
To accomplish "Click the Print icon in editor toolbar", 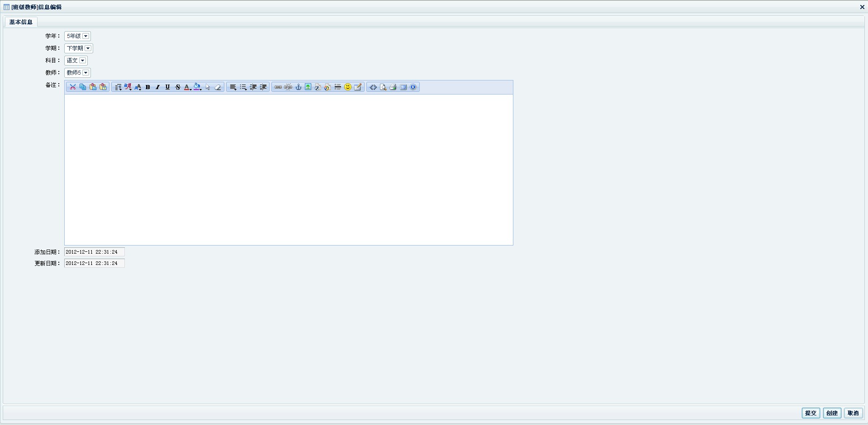I will (x=393, y=87).
